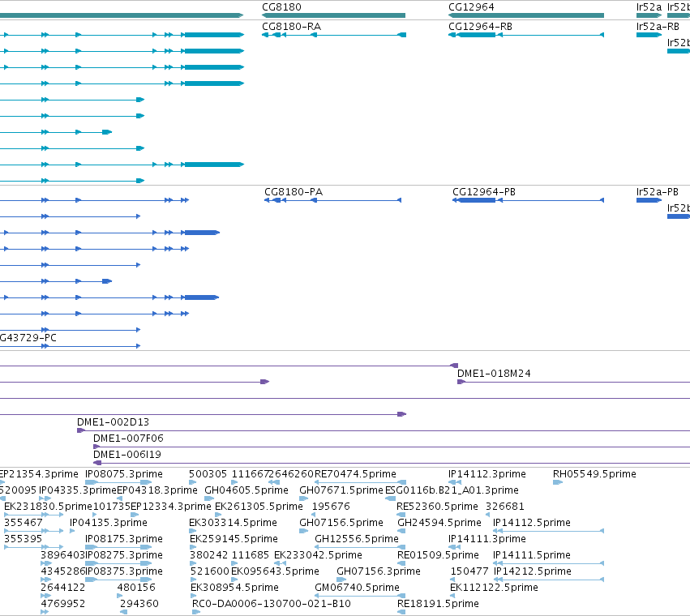Click the 326681 EST label

(505, 507)
